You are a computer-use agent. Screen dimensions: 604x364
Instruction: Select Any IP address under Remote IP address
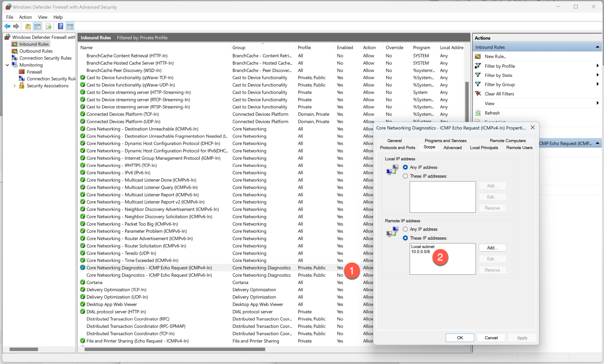(x=406, y=229)
